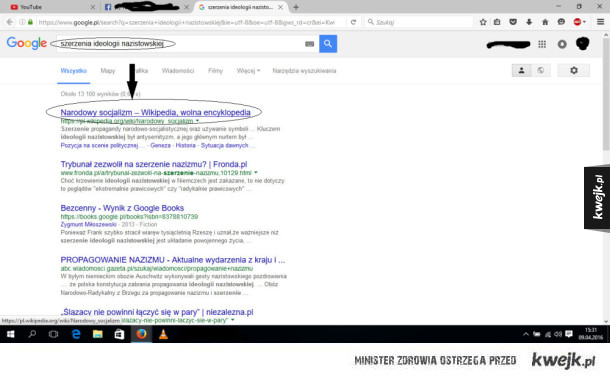The image size is (610, 379).
Task: Click the browser address bar
Action: click(x=187, y=22)
